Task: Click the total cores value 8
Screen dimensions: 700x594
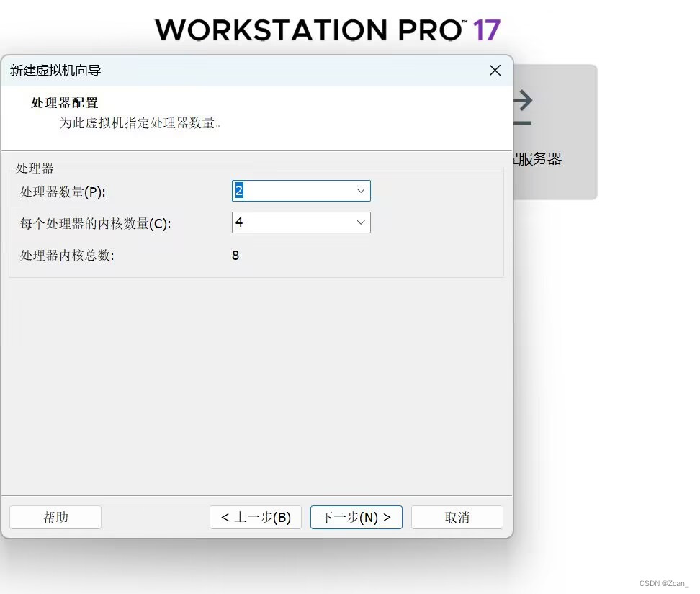Action: (x=235, y=256)
